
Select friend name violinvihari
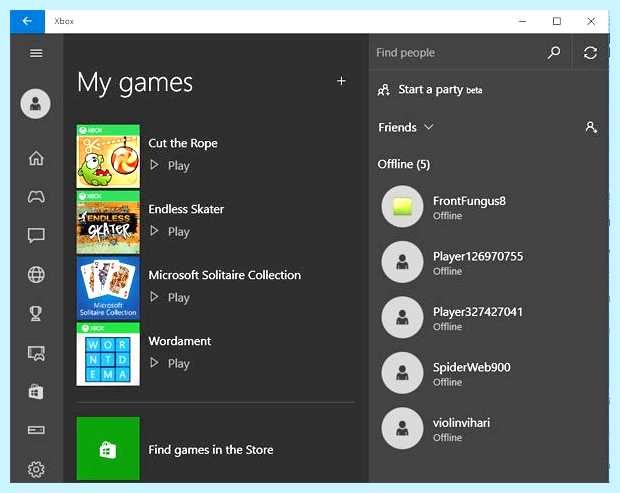[461, 423]
